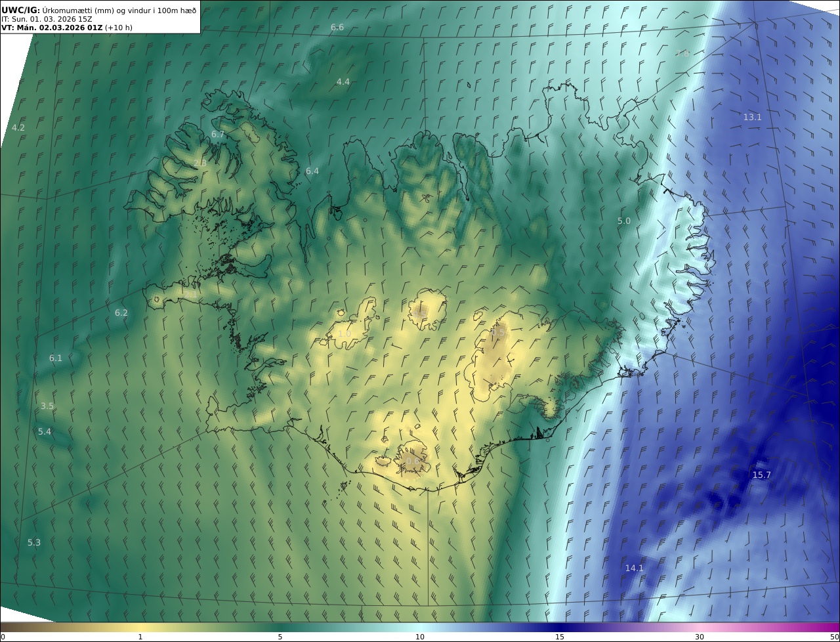This screenshot has width=840, height=642.
Task: Click the 5.0 value label on the map
Action: (624, 221)
